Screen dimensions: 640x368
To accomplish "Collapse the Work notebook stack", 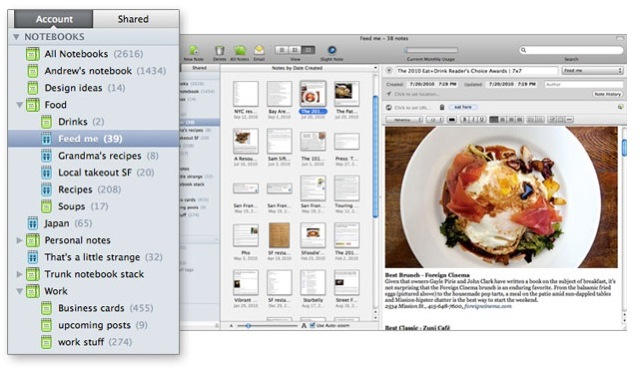I will click(19, 291).
